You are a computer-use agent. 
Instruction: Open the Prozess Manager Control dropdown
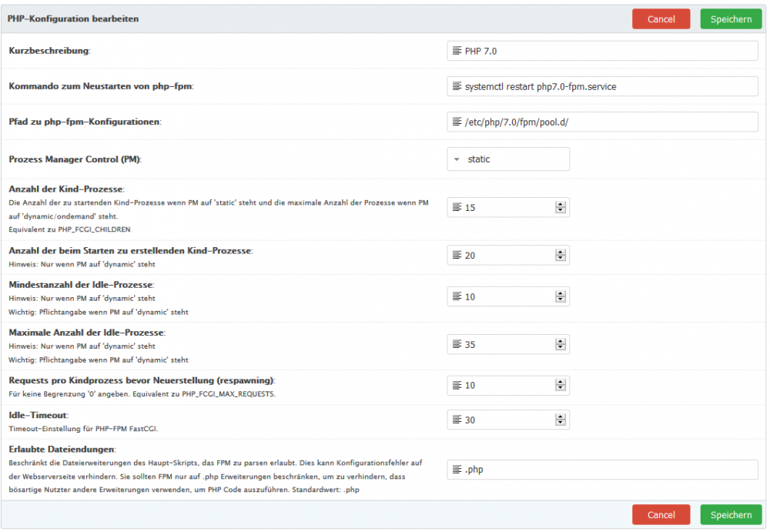tap(508, 159)
